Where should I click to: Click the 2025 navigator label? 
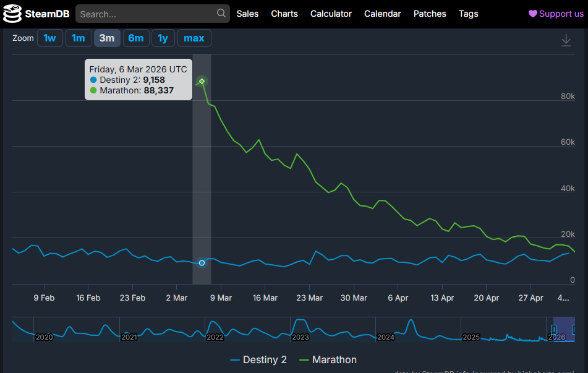[471, 337]
